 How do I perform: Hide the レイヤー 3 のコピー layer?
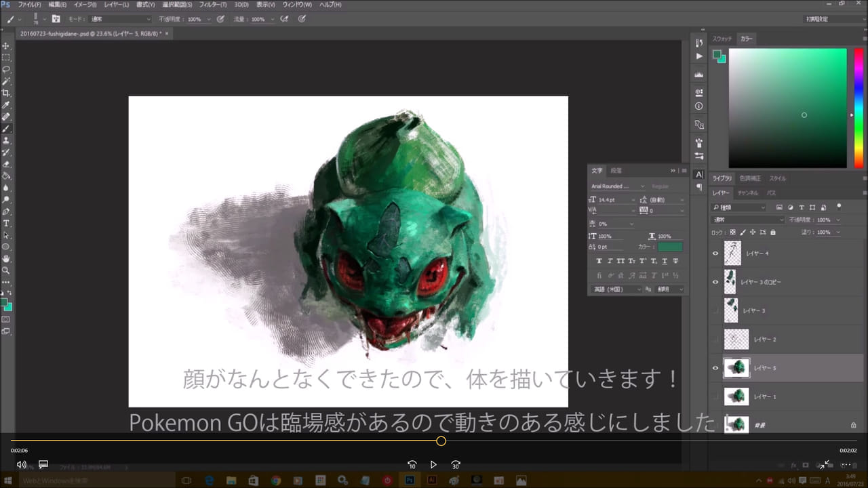(x=715, y=282)
